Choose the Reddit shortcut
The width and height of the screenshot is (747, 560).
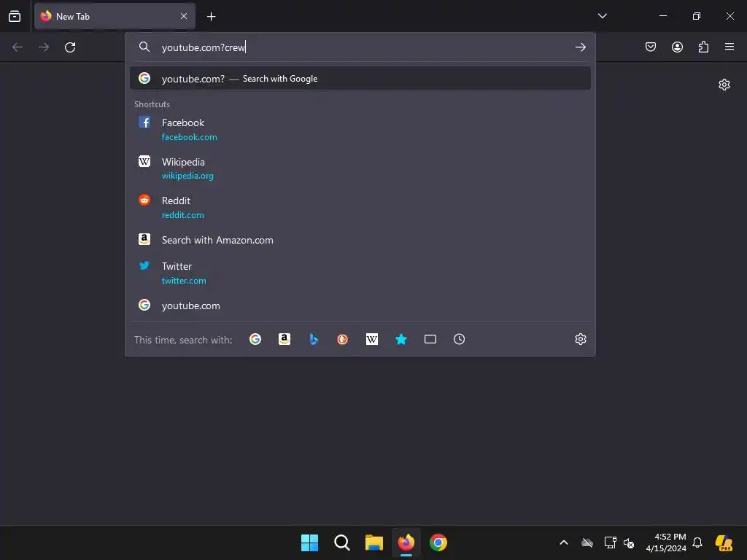pyautogui.click(x=360, y=207)
